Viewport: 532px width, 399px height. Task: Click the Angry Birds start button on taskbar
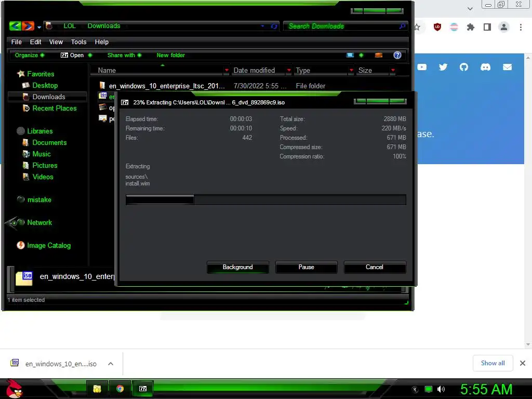(14, 389)
